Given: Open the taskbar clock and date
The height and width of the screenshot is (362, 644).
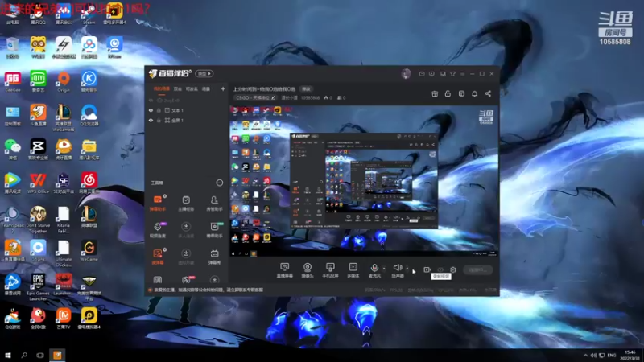Looking at the screenshot, I should pos(630,355).
